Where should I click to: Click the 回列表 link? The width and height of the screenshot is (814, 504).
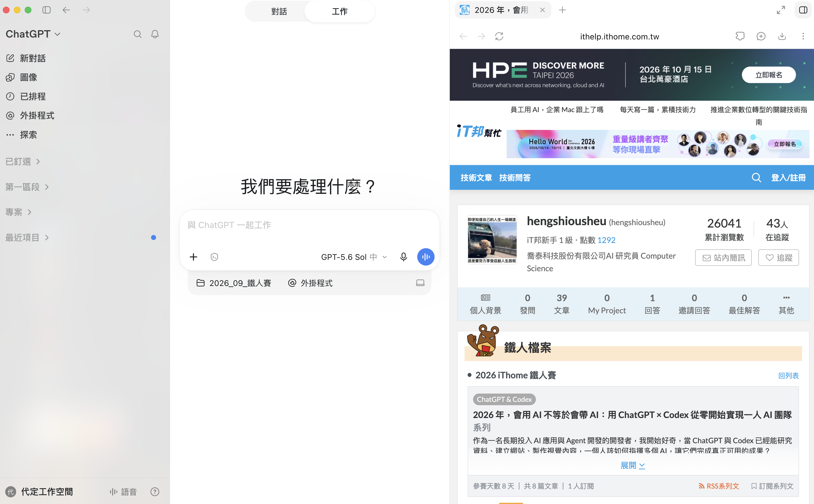788,375
